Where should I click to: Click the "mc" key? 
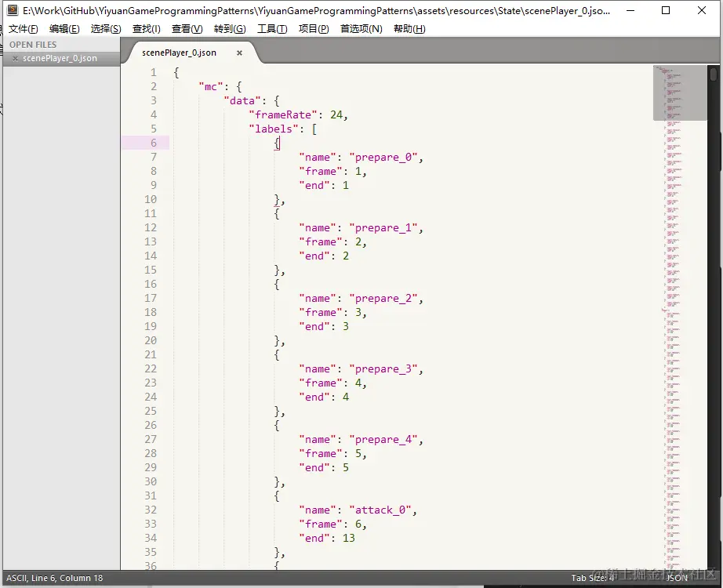pyautogui.click(x=211, y=87)
